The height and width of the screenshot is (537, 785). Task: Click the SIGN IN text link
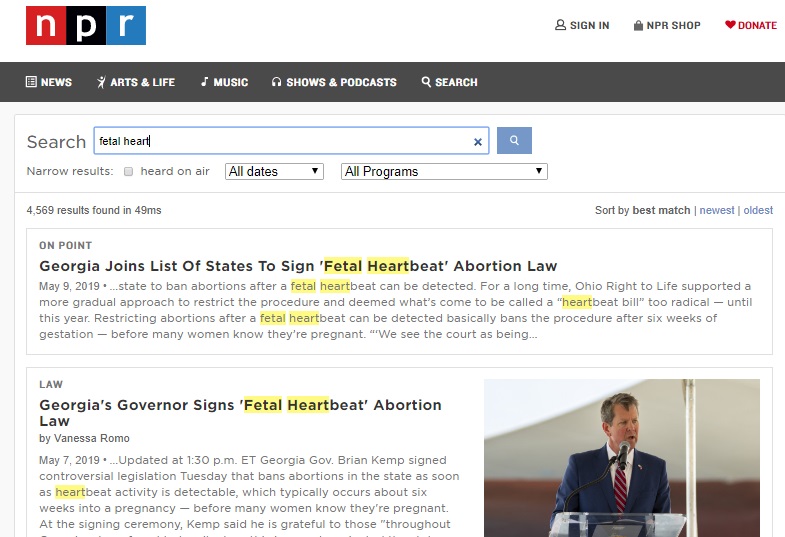click(x=589, y=26)
